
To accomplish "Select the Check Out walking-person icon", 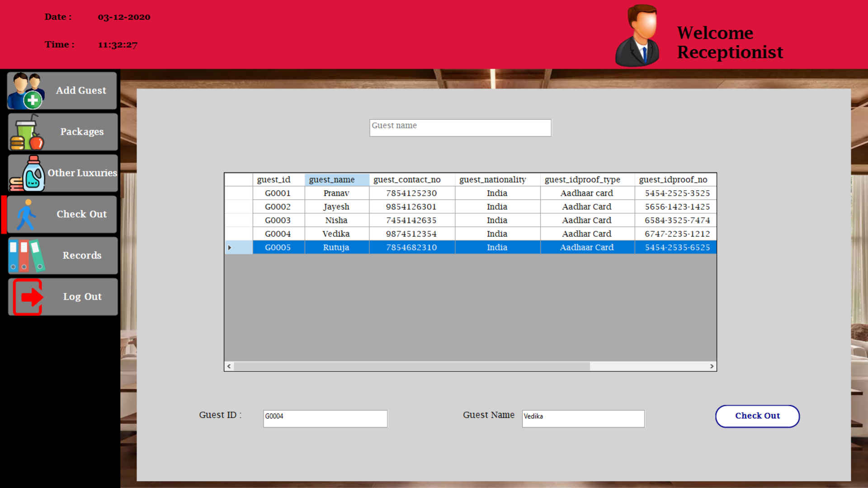I will point(26,214).
